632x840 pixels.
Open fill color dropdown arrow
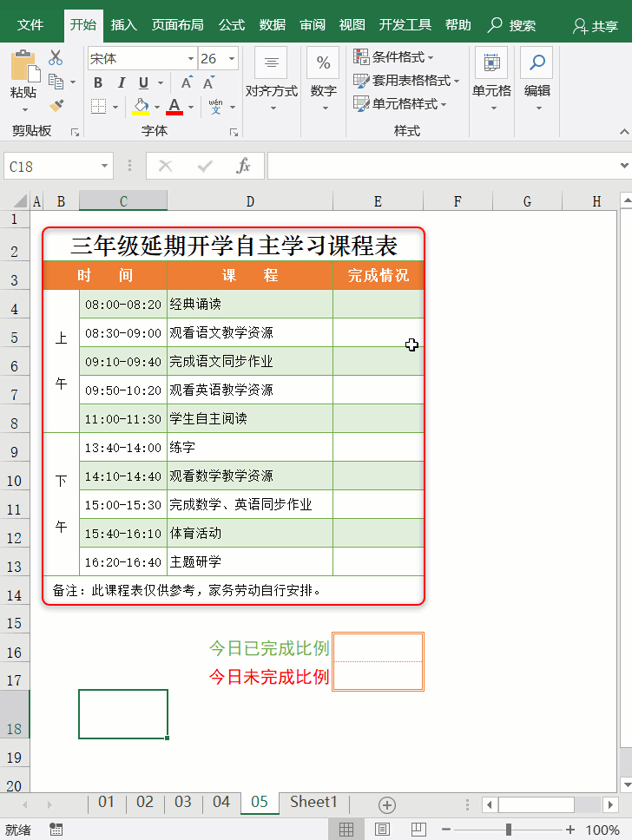[156, 107]
